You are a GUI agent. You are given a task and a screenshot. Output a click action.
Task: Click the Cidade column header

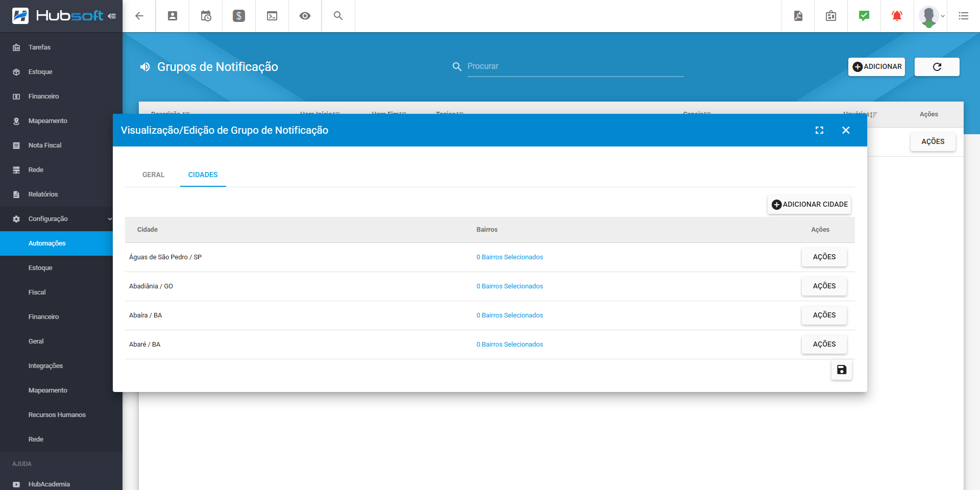click(x=148, y=230)
